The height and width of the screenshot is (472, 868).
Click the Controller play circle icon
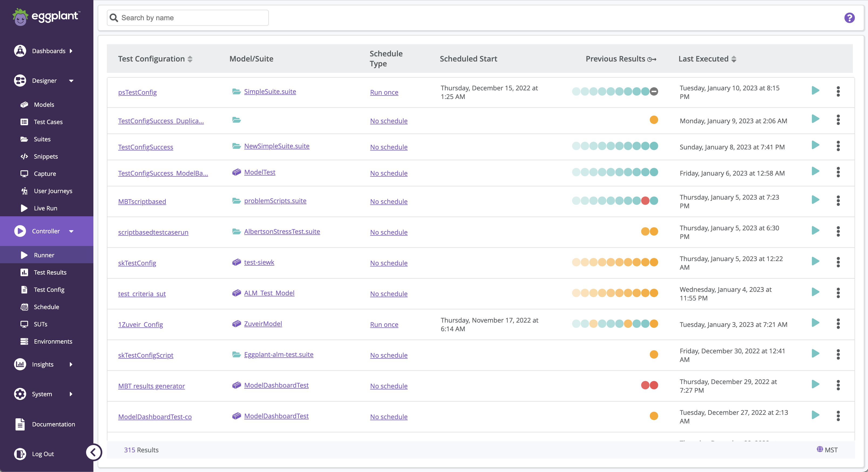pos(20,231)
